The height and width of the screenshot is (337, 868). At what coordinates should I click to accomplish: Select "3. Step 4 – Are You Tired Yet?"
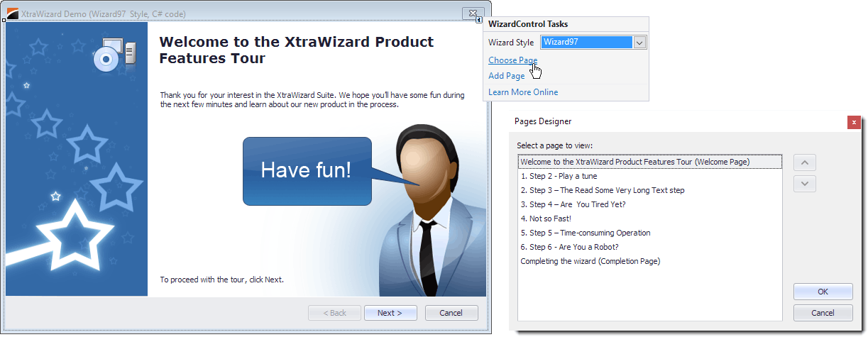click(650, 204)
